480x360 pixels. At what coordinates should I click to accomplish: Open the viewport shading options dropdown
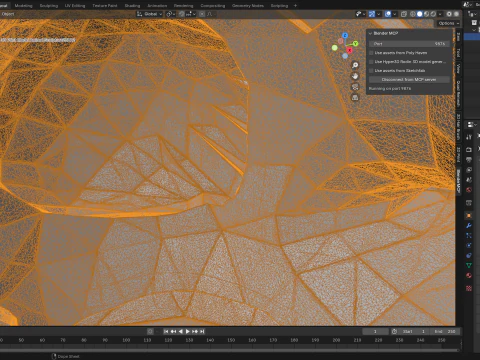[x=440, y=14]
